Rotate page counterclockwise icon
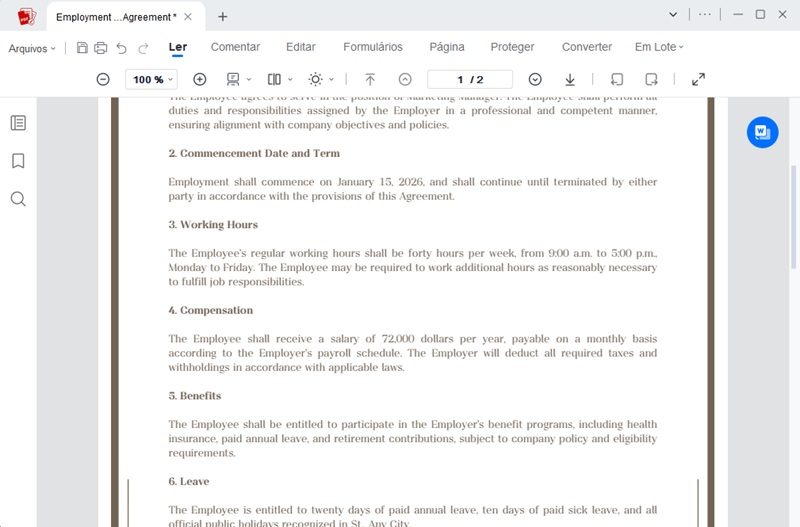The width and height of the screenshot is (800, 527). [x=617, y=79]
